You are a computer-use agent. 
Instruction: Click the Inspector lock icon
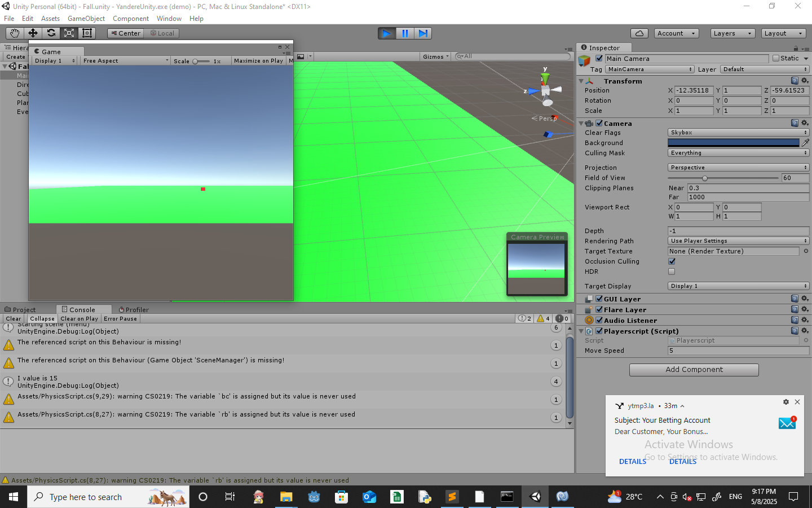tap(796, 49)
